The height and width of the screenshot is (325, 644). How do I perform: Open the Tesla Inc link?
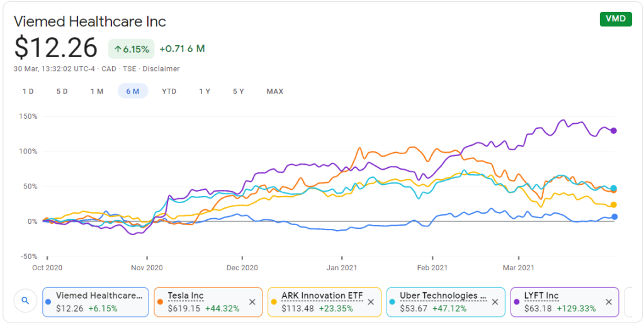186,296
